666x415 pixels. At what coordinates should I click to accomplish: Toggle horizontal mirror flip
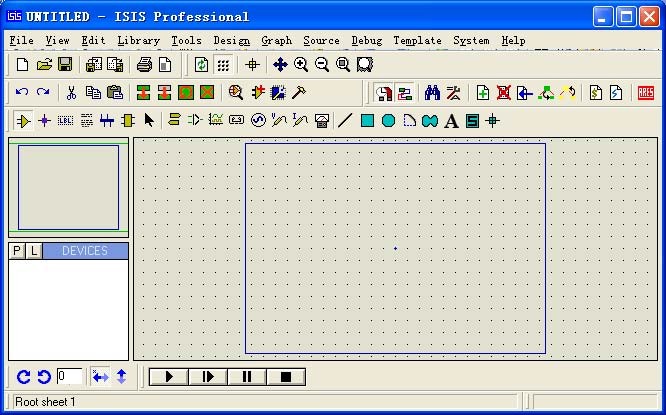[100, 377]
